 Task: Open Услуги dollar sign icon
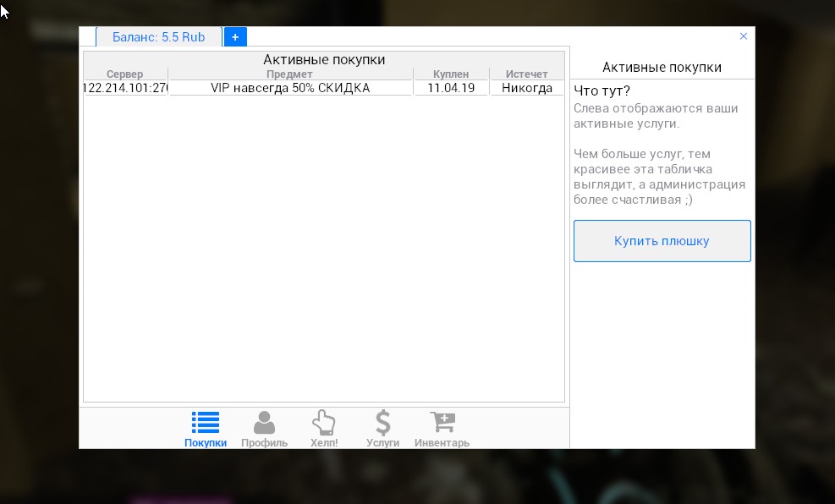pyautogui.click(x=382, y=423)
